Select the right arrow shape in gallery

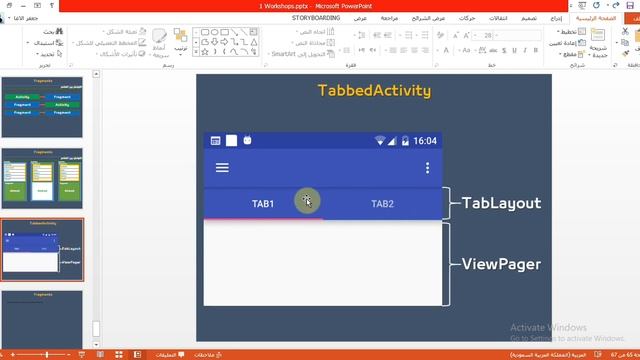click(224, 42)
